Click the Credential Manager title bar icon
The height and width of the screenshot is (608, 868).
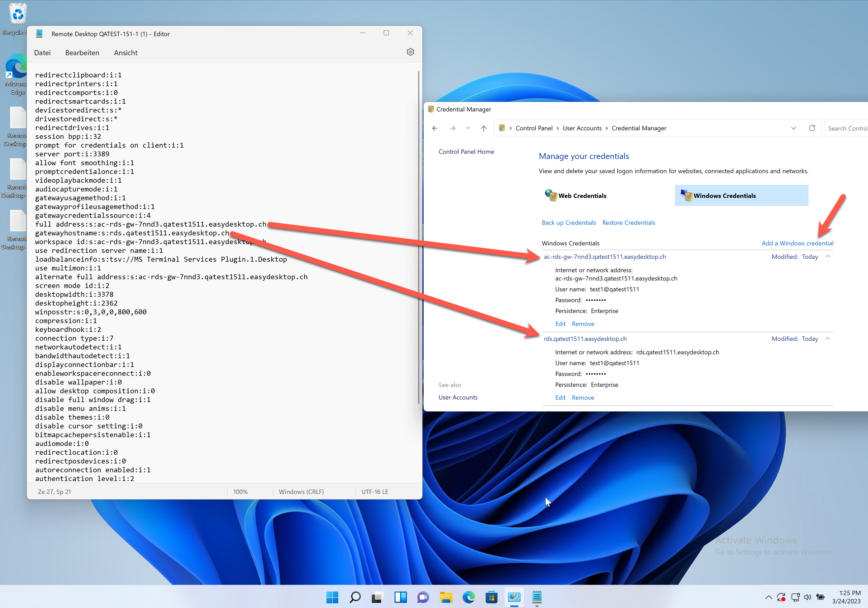click(x=431, y=109)
